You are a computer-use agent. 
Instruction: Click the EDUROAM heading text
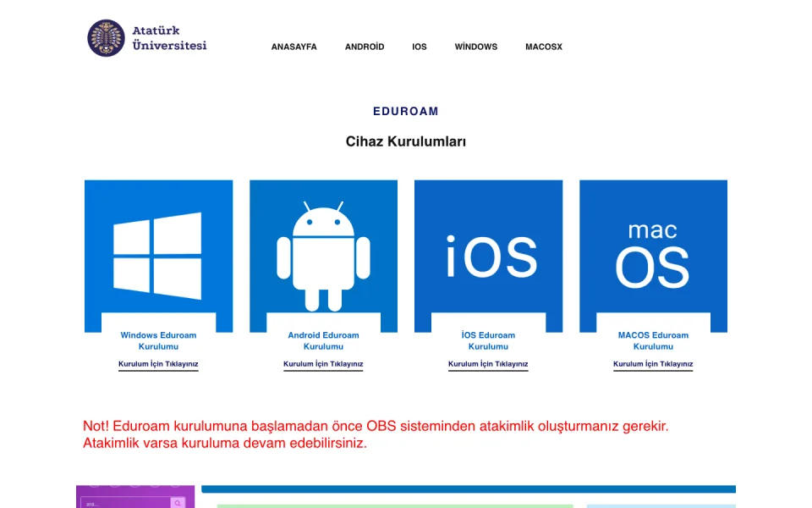(406, 111)
